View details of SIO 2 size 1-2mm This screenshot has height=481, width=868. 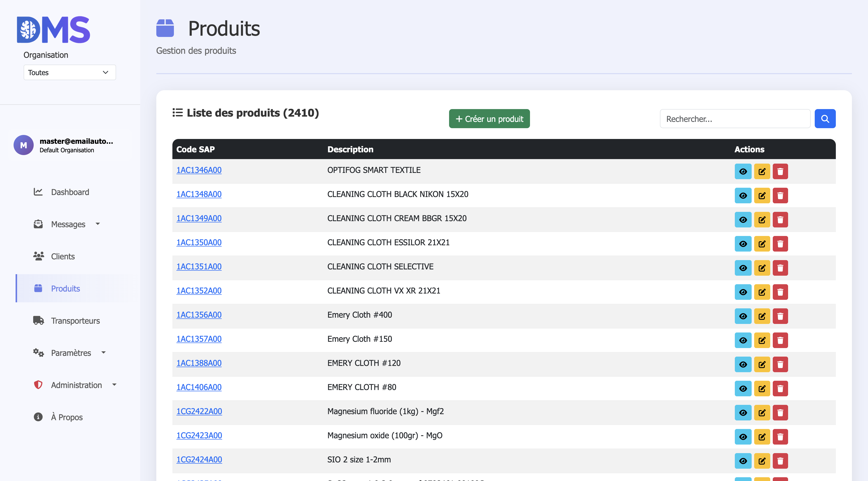tap(743, 461)
